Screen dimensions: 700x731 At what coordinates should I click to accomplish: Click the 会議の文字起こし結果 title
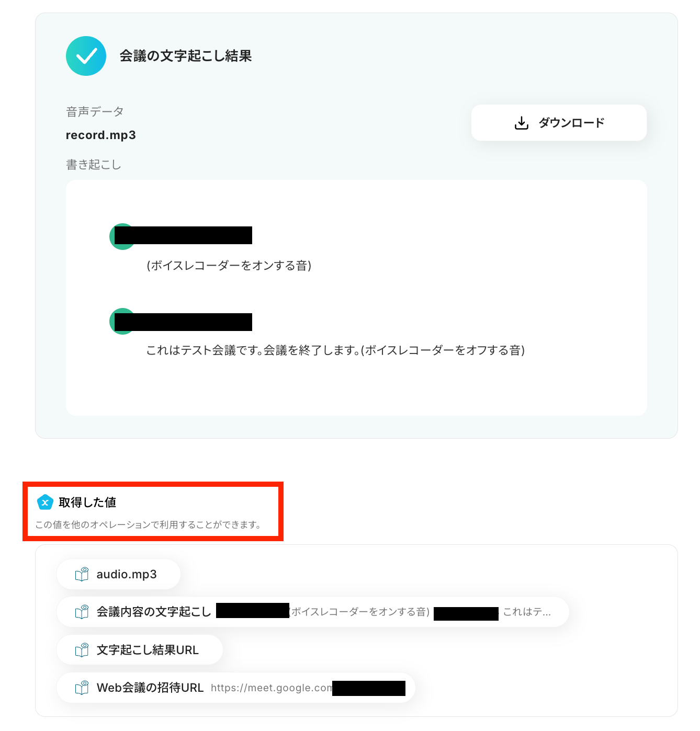click(x=186, y=56)
